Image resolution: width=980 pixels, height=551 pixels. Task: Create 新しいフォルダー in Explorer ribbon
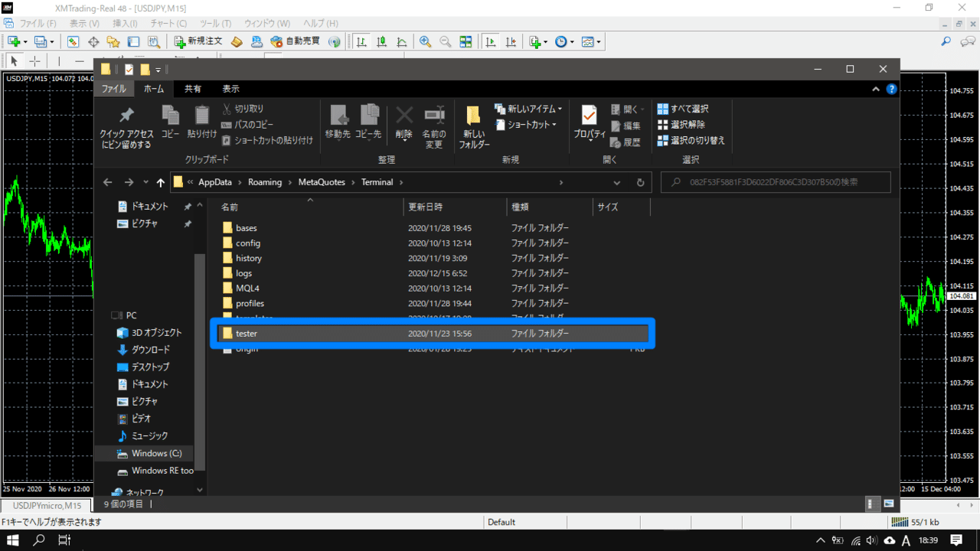pos(474,128)
